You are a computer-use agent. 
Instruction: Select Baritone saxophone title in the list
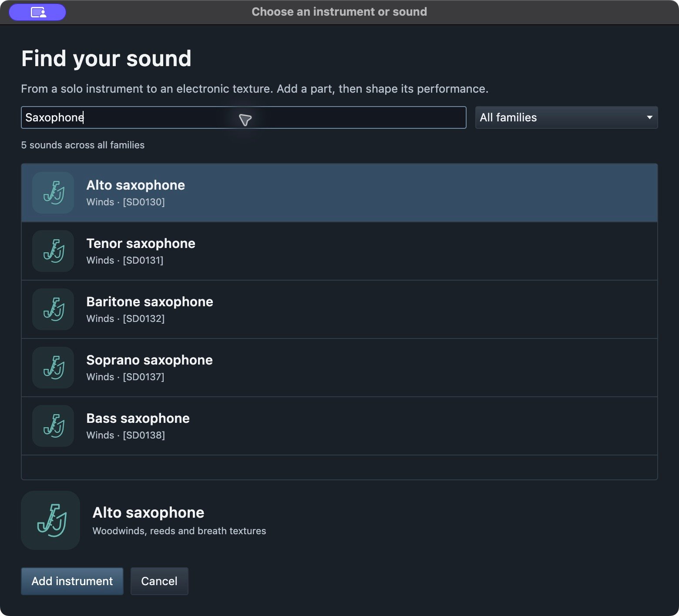[150, 302]
